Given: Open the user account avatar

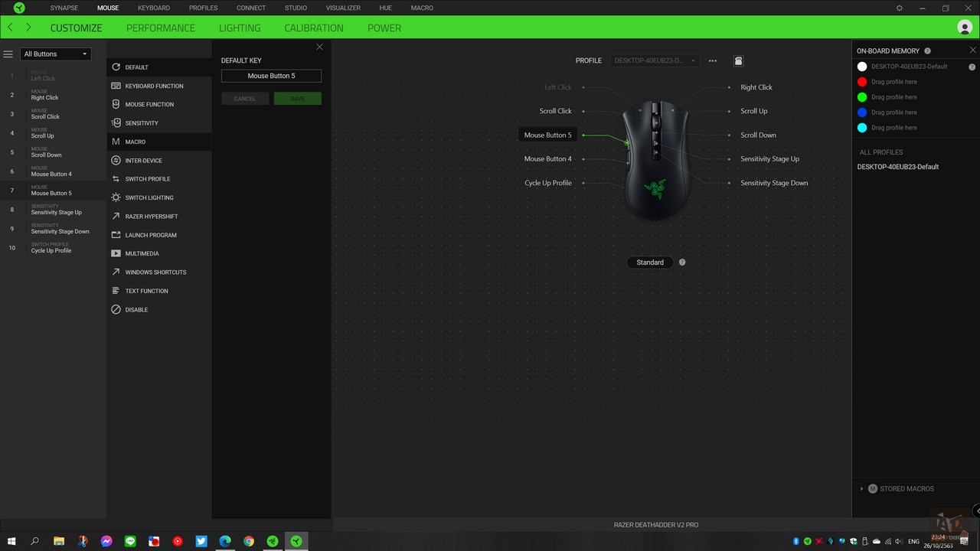Looking at the screenshot, I should pyautogui.click(x=965, y=28).
